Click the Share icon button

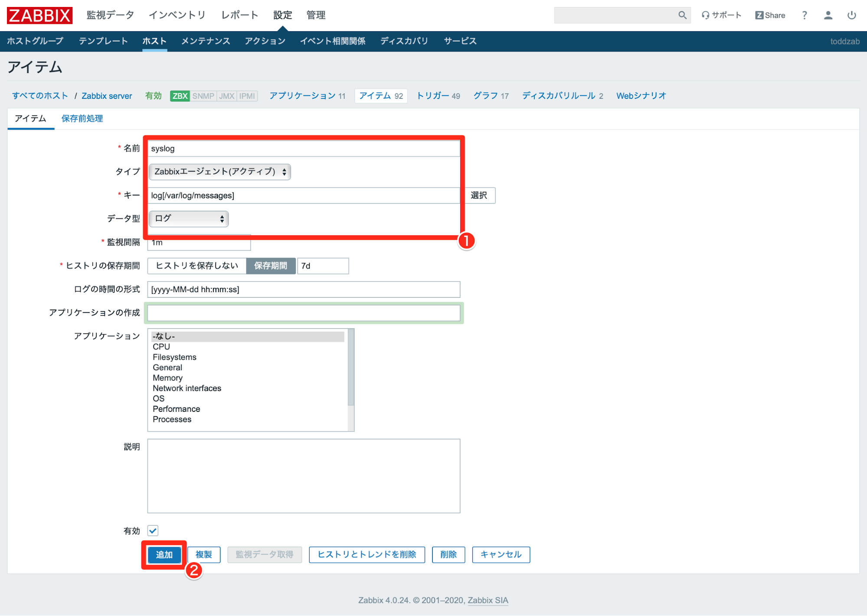point(770,15)
